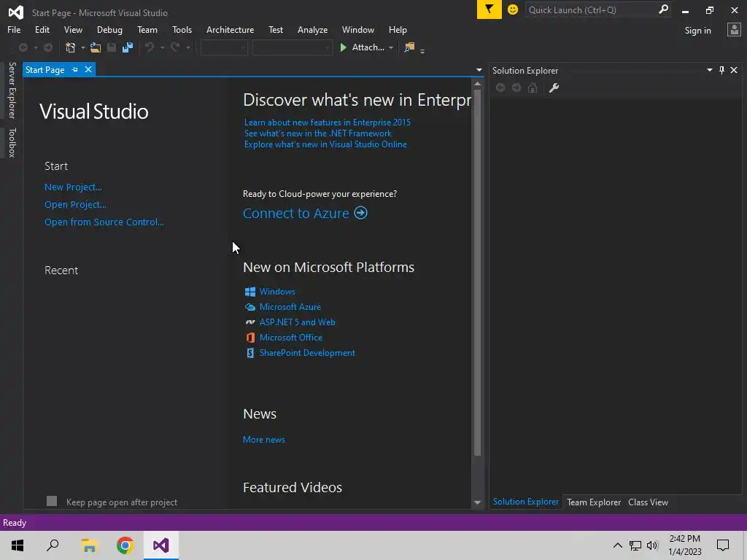Click the Windows logo platform icon

250,292
